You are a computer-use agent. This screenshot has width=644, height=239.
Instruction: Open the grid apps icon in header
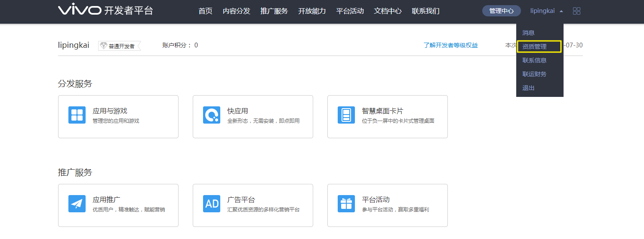[577, 11]
